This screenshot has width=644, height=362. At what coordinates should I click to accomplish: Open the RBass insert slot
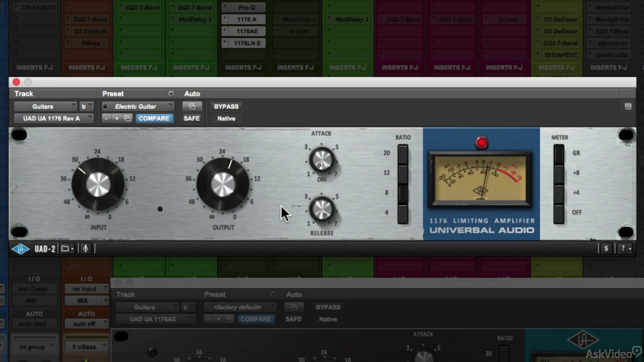tap(87, 43)
